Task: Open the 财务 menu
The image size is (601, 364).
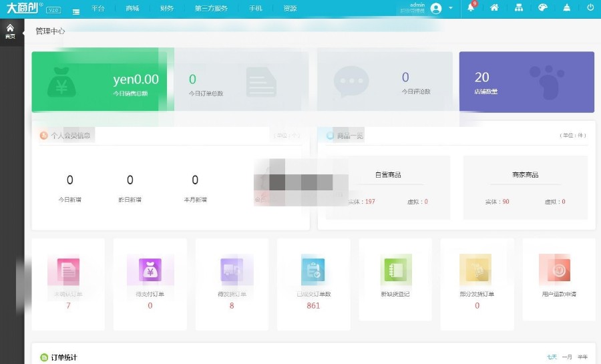Action: click(167, 8)
